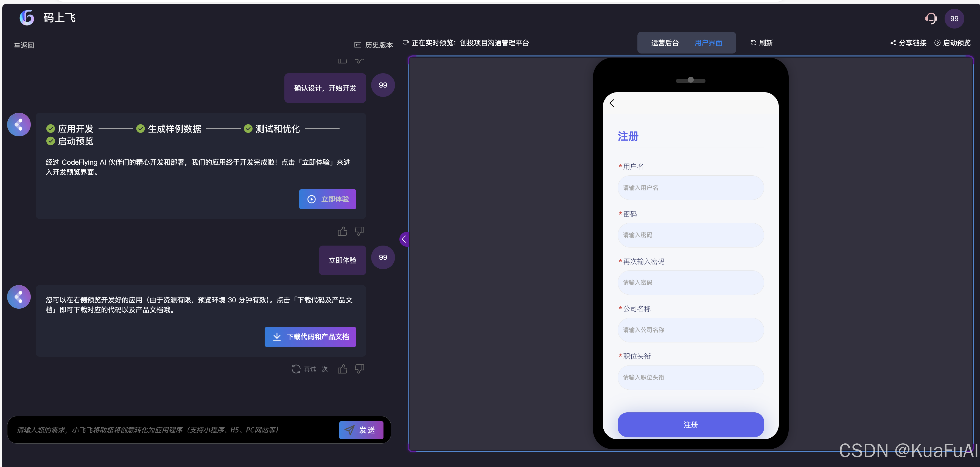Image resolution: width=980 pixels, height=467 pixels.
Task: Switch to 运营后台 tab
Action: coord(665,43)
